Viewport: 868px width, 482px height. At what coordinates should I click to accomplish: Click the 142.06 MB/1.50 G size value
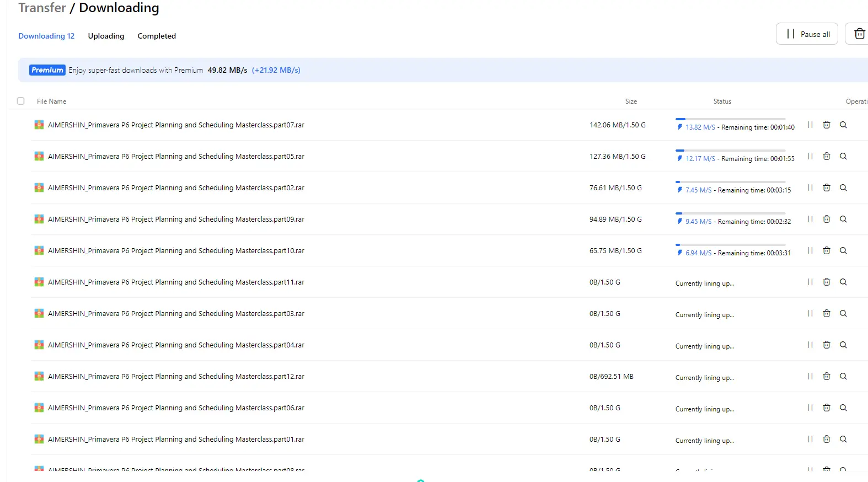tap(617, 125)
